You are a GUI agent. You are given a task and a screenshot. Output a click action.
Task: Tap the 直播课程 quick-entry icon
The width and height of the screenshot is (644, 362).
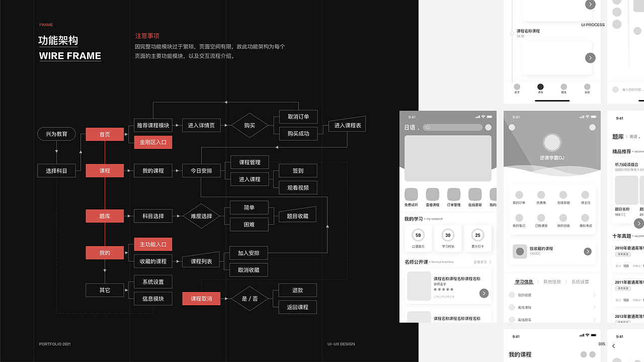432,194
